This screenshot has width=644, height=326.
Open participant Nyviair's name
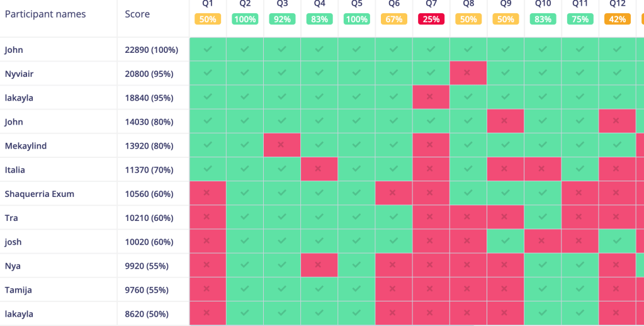(19, 74)
